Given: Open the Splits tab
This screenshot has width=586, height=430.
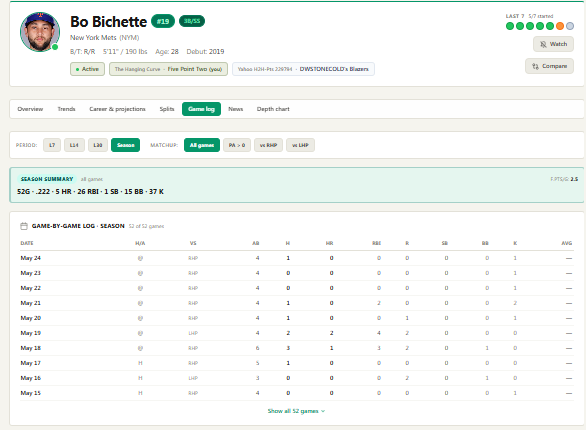Looking at the screenshot, I should click(167, 109).
